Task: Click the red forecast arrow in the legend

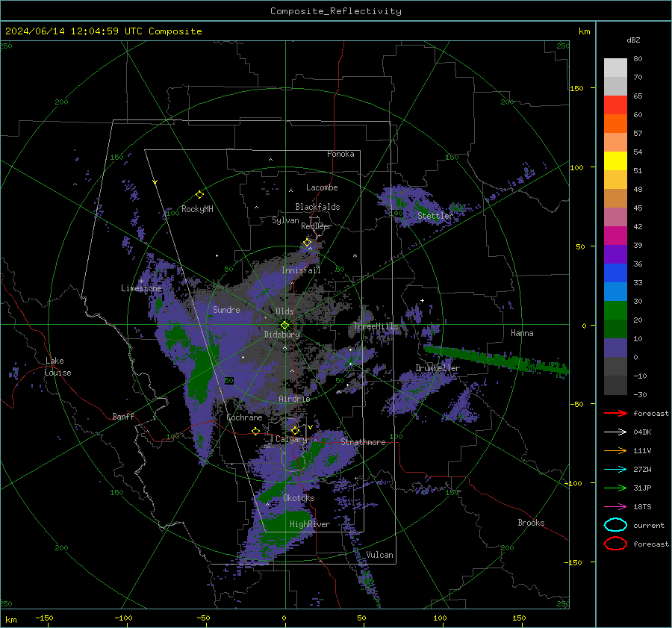Action: tap(615, 413)
